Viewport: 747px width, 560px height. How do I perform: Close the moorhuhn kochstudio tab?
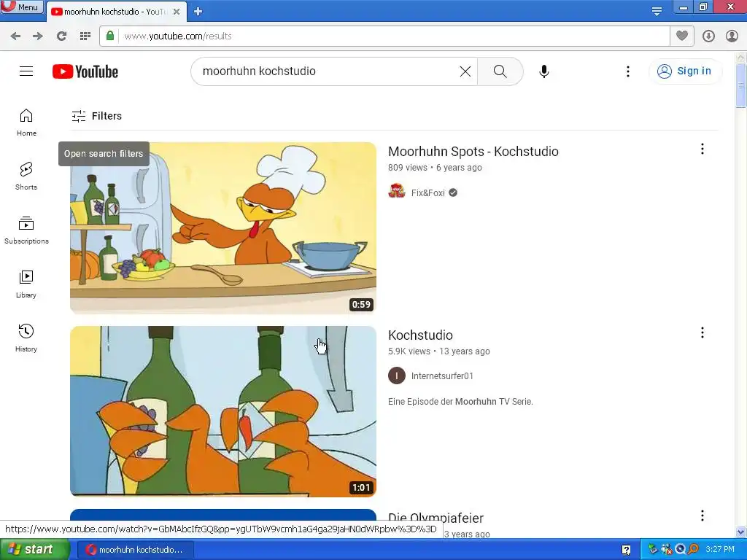tap(177, 12)
